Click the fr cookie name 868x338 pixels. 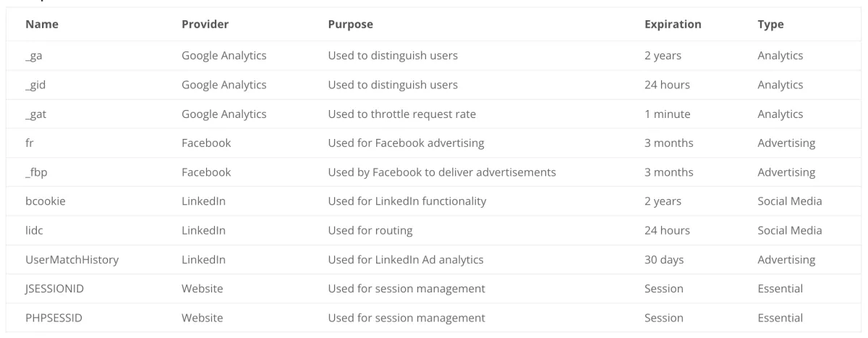click(30, 143)
